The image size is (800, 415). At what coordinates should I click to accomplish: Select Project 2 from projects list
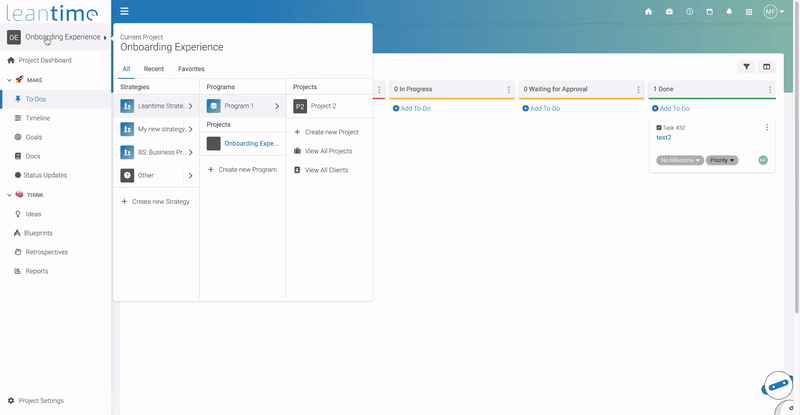[323, 106]
